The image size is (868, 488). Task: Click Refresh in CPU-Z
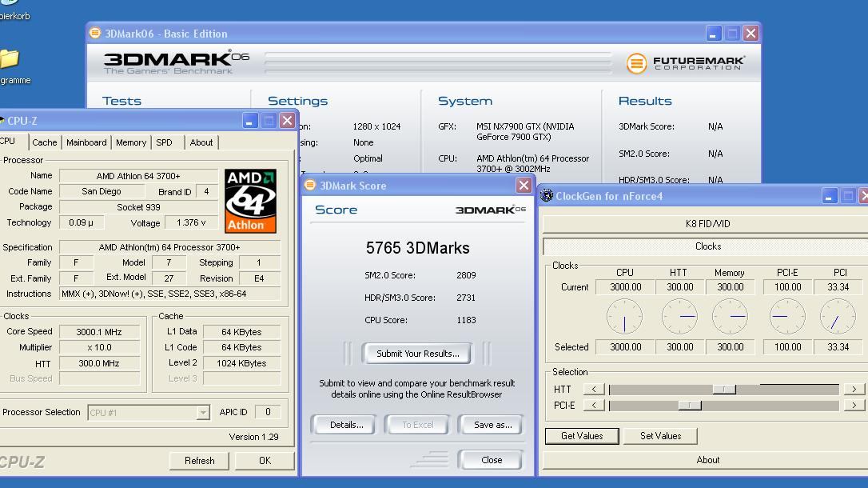pos(199,460)
